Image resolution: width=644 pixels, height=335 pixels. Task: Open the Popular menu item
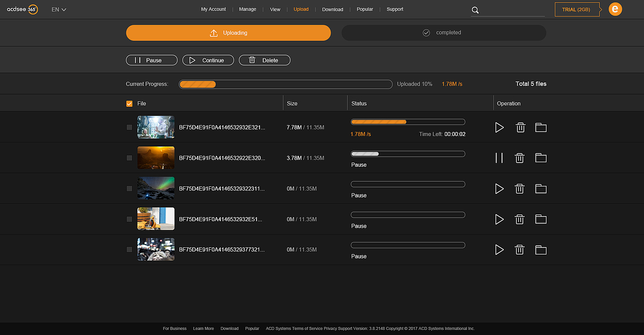tap(365, 9)
